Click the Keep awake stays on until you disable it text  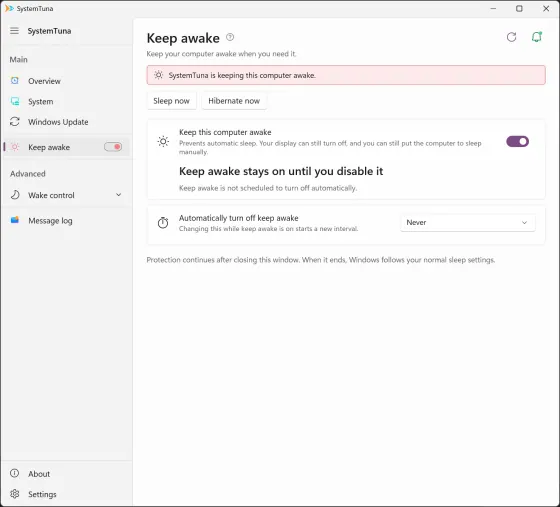point(281,171)
